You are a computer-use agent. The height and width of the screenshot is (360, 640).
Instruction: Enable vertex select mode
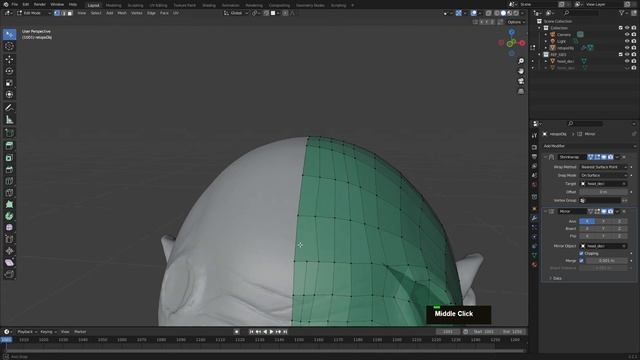pos(57,13)
